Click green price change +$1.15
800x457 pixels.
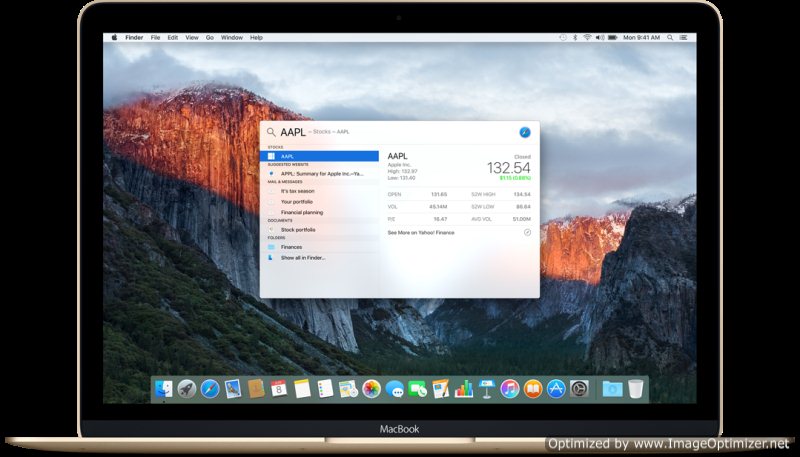coord(515,178)
